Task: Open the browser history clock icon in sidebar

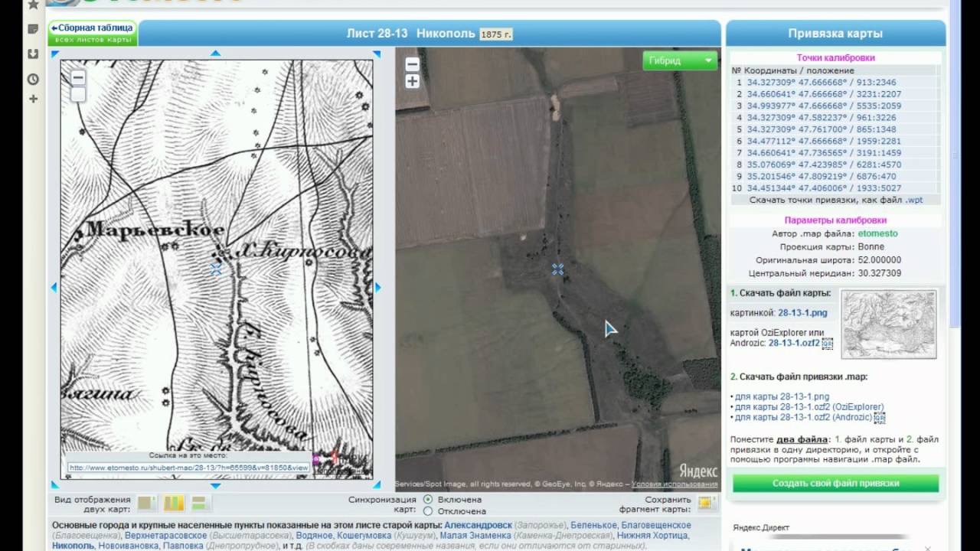Action: [33, 79]
